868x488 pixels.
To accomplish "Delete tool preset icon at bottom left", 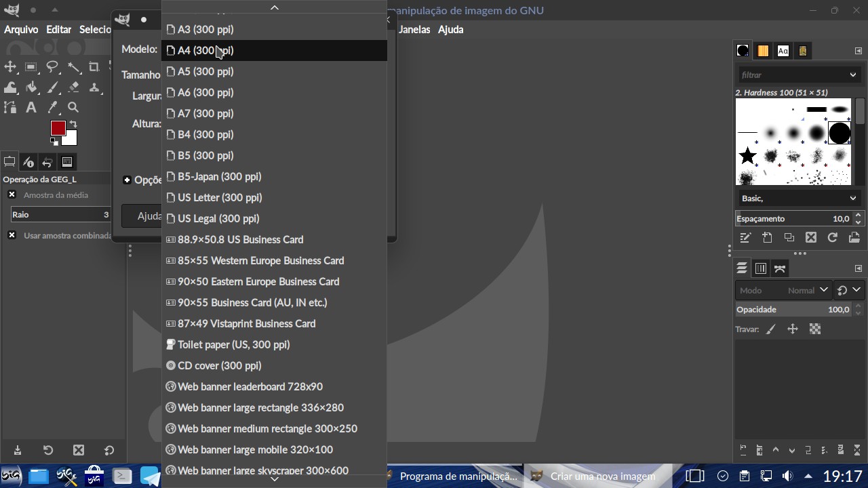I will (x=79, y=450).
